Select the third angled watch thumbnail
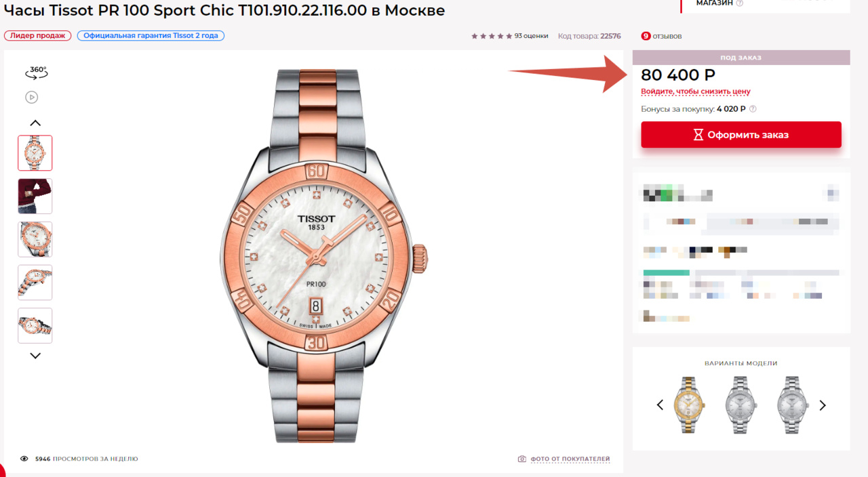Viewport: 868px width, 477px height. (x=35, y=239)
